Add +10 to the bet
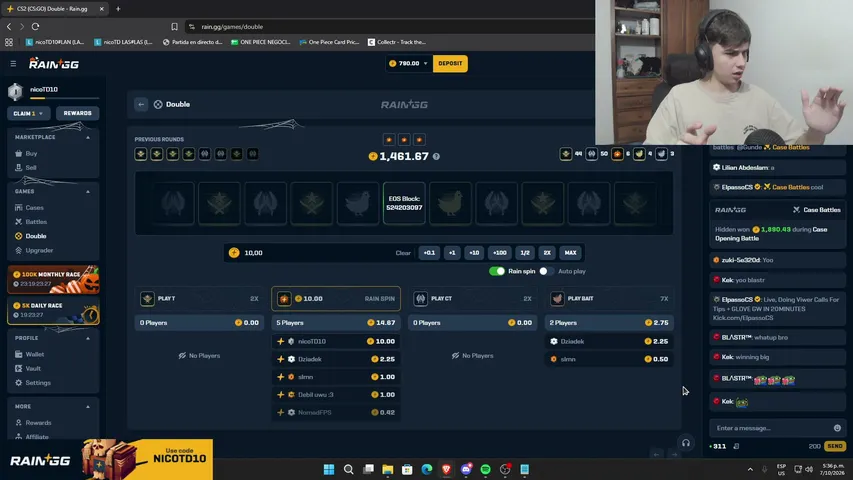This screenshot has width=853, height=480. [474, 253]
